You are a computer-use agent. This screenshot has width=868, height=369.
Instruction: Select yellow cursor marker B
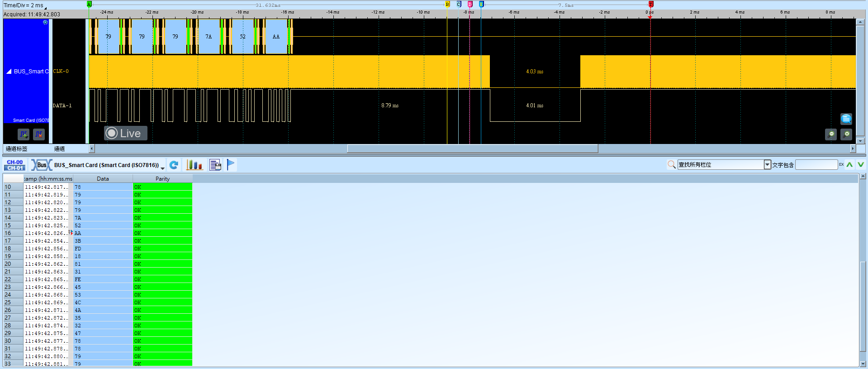pyautogui.click(x=447, y=4)
